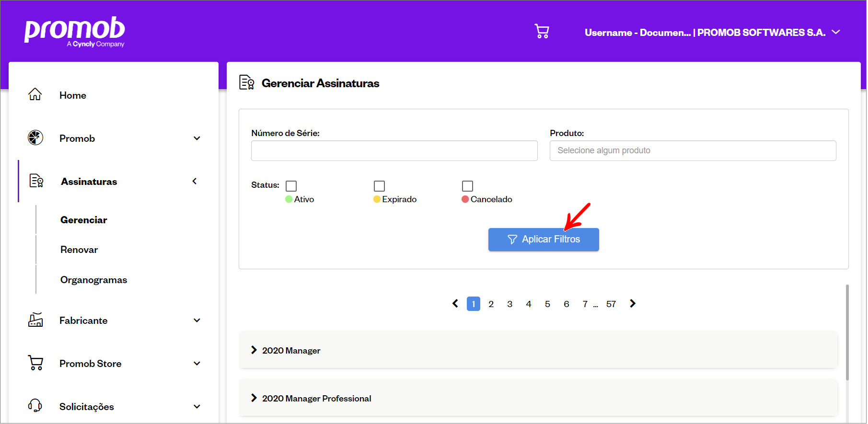The image size is (868, 424).
Task: Click the Solicitações headset icon
Action: (35, 406)
